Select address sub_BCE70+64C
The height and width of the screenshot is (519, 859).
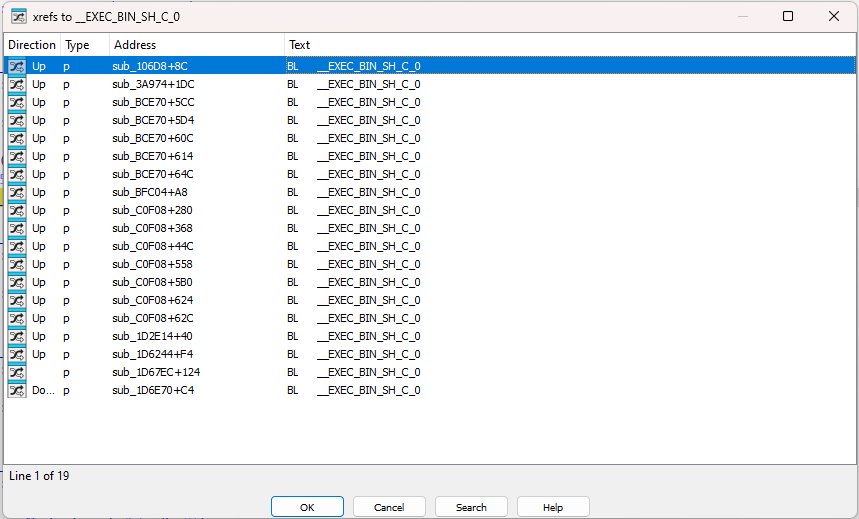(153, 174)
